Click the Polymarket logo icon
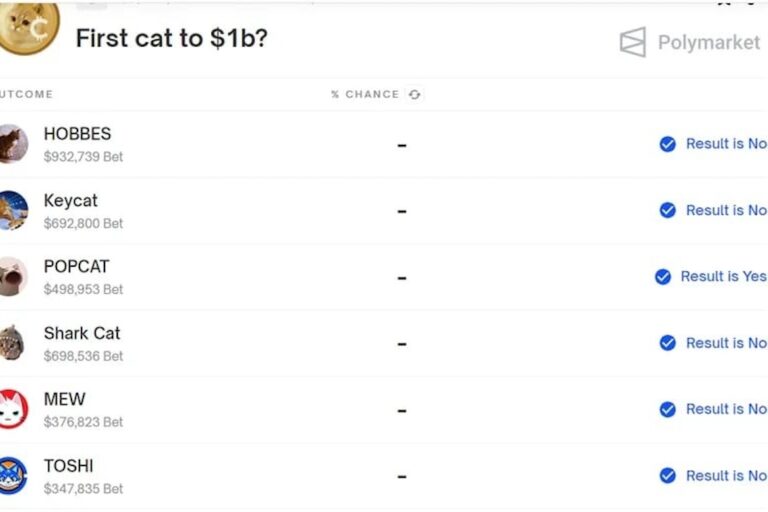This screenshot has height=512, width=768. 633,42
